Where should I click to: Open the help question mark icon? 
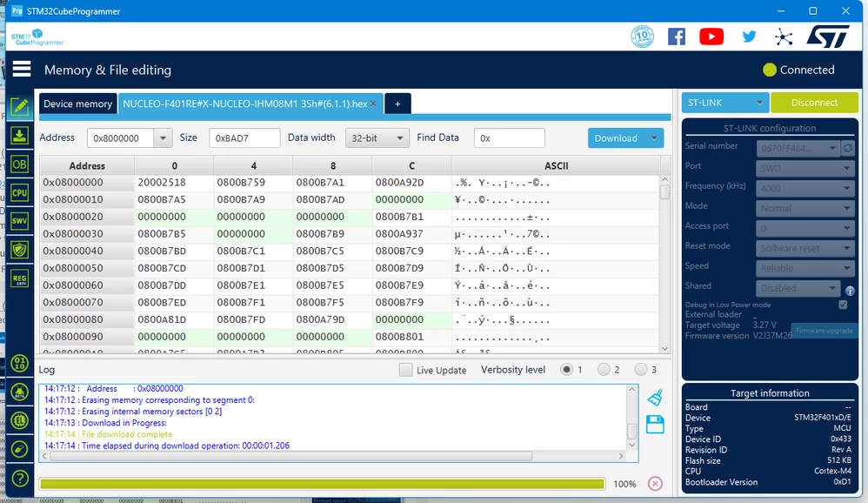point(20,478)
